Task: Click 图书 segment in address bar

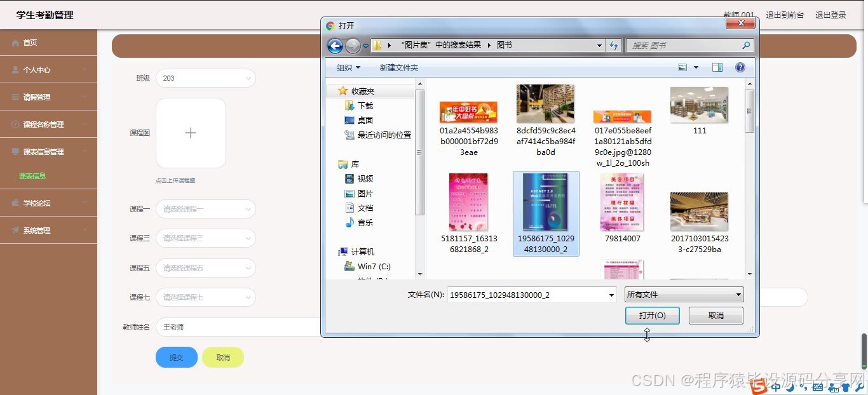Action: 505,46
